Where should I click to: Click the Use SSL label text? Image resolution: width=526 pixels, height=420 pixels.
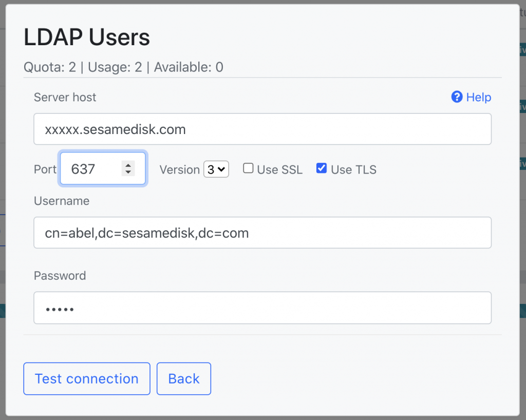[280, 169]
